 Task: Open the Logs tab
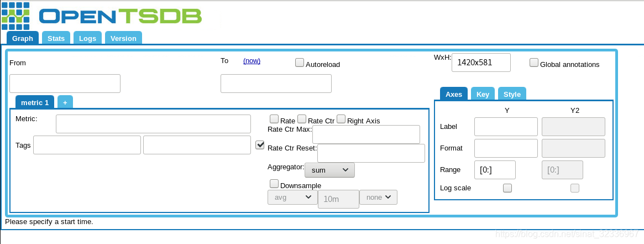coord(87,38)
